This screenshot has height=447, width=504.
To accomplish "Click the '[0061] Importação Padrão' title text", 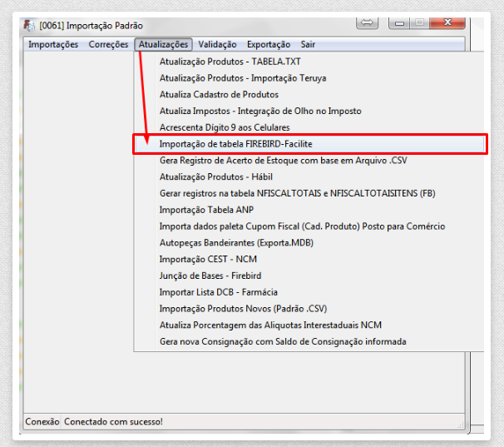I will point(91,26).
